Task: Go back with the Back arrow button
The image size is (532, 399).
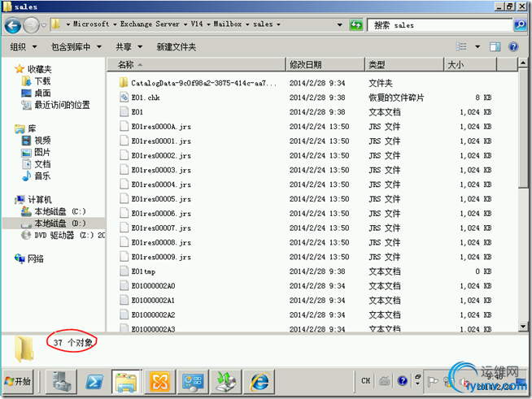Action: [13, 25]
